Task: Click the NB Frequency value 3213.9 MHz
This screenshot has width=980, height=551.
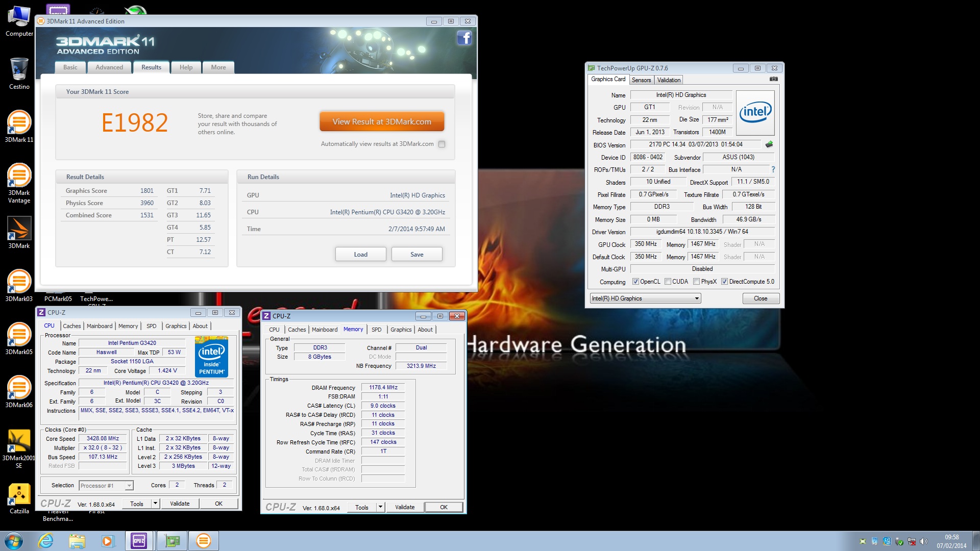Action: coord(421,366)
